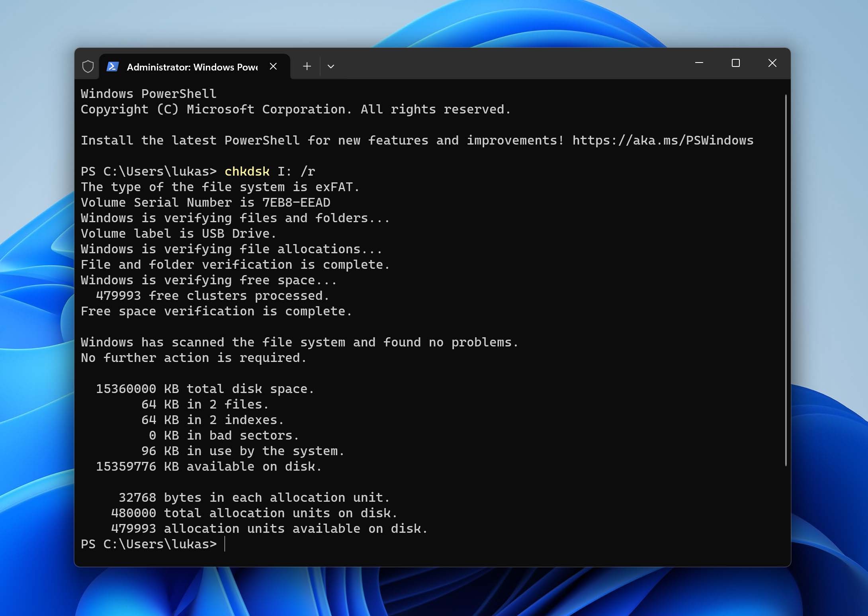Click 'Volume Serial Number is 7EB8-EEAD' line

click(205, 202)
